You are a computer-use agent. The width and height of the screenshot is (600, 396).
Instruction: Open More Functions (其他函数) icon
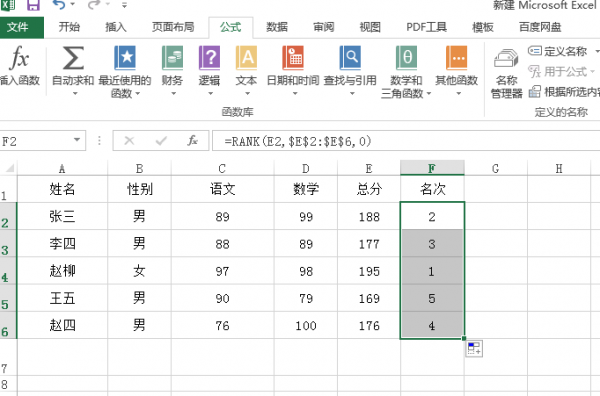pyautogui.click(x=457, y=58)
